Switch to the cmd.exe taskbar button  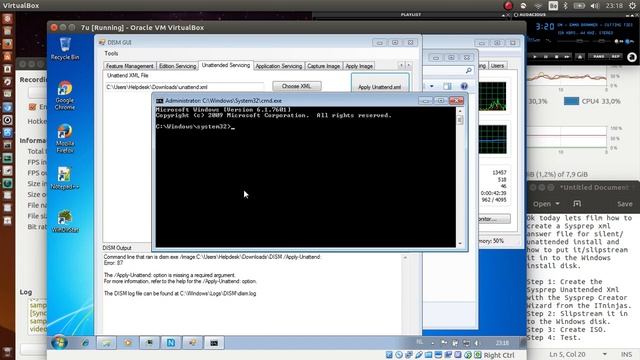click(214, 343)
